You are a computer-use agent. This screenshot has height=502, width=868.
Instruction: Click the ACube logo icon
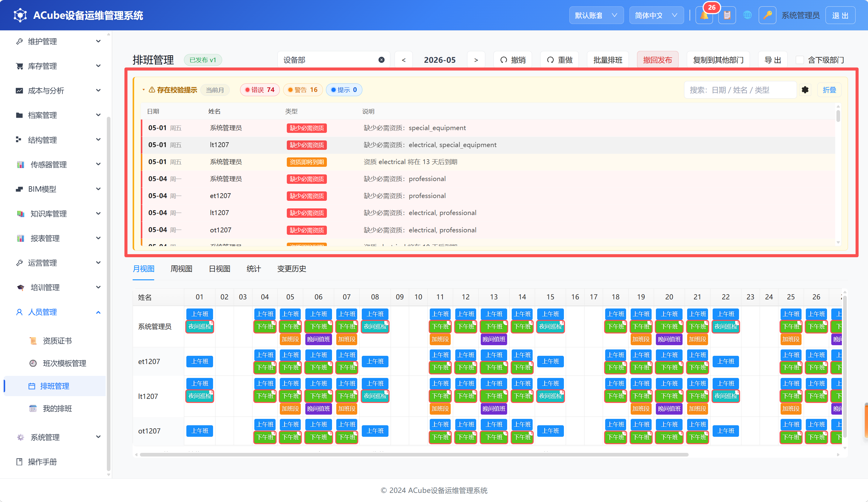tap(20, 15)
